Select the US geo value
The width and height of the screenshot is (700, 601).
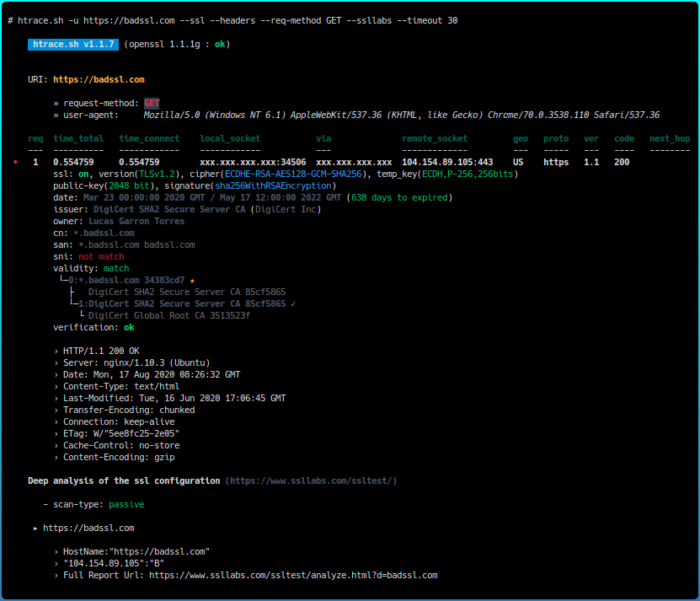(x=518, y=162)
